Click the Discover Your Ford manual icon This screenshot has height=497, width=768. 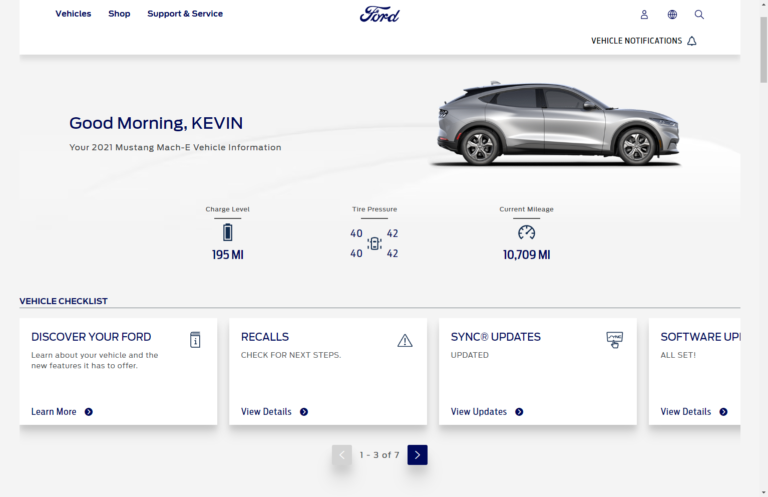click(195, 340)
